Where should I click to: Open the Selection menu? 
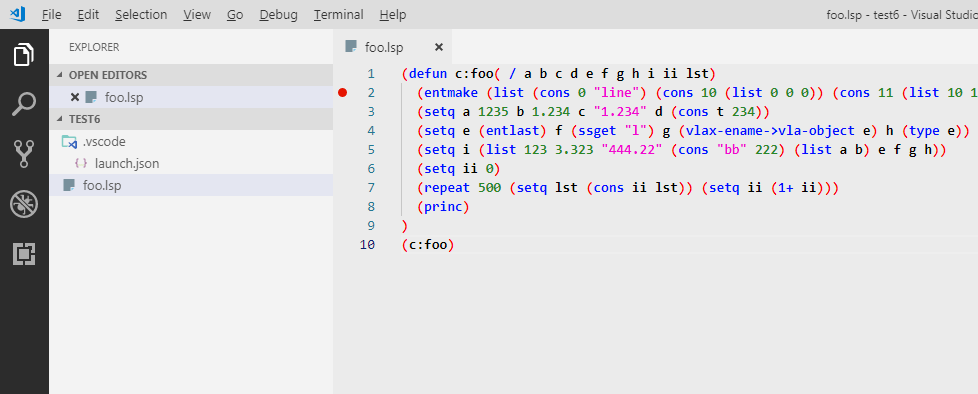coord(141,14)
